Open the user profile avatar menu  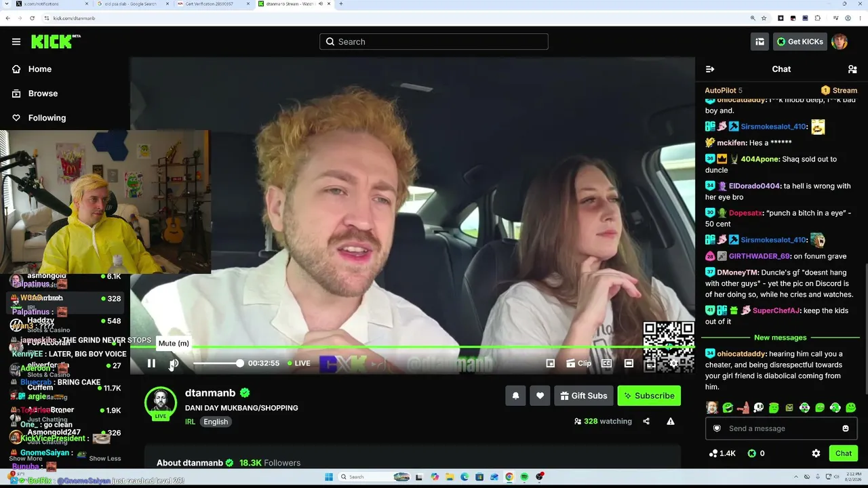click(x=840, y=42)
